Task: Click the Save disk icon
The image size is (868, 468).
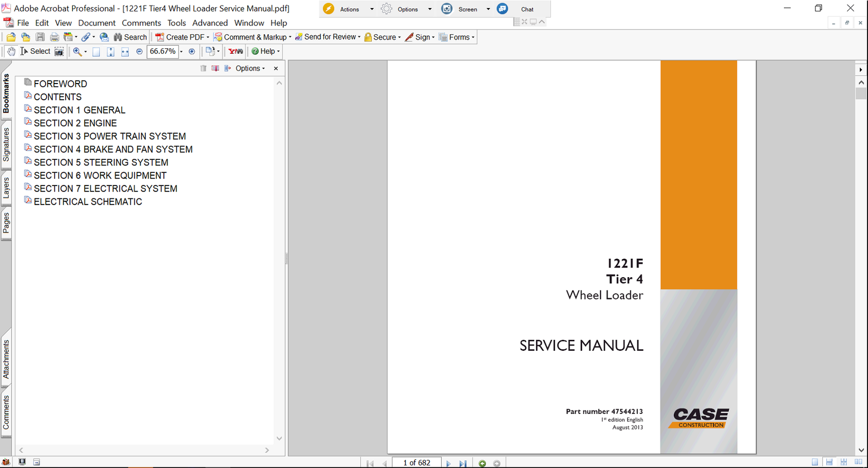Action: [x=40, y=37]
